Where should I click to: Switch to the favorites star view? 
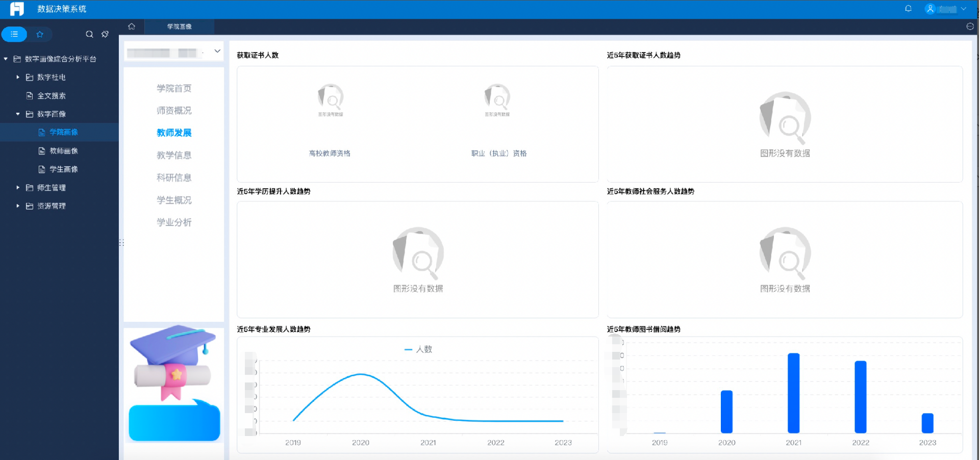40,34
